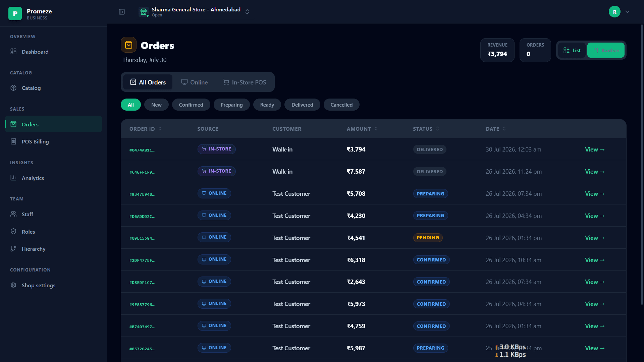The height and width of the screenshot is (362, 644).
Task: Filter orders by Delivered status
Action: tap(302, 105)
